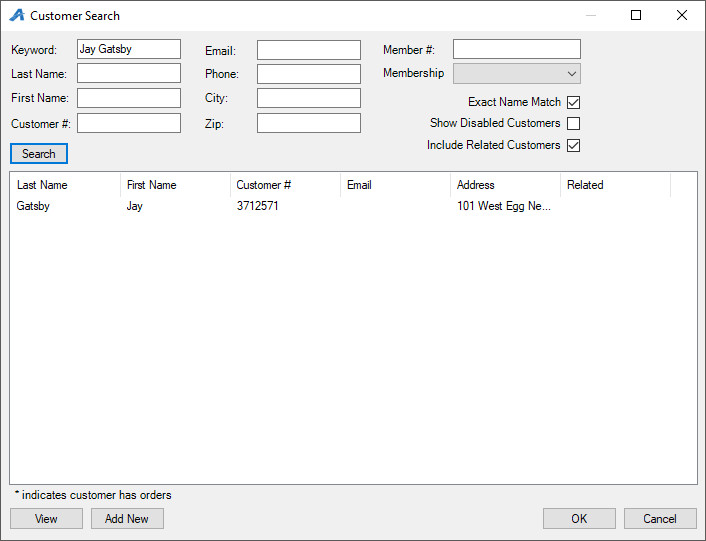Image resolution: width=706 pixels, height=541 pixels.
Task: Click the first name Jay in results
Action: pyautogui.click(x=135, y=206)
